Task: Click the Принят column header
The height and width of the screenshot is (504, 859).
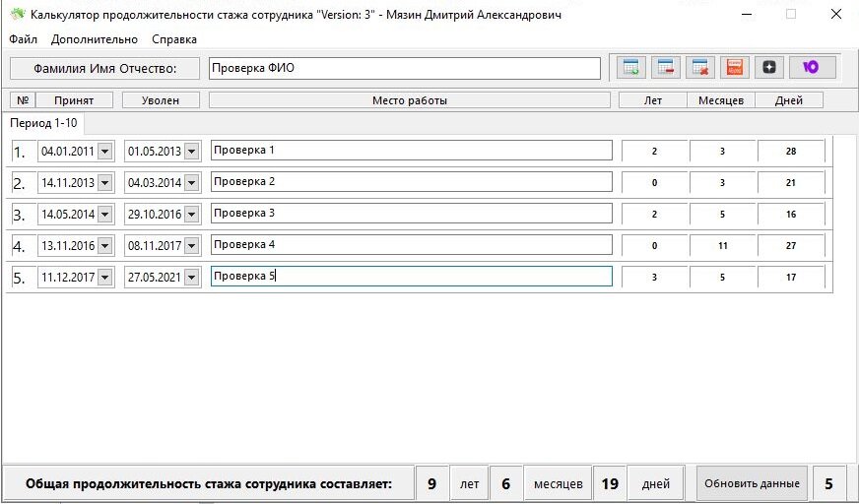Action: coord(74,100)
